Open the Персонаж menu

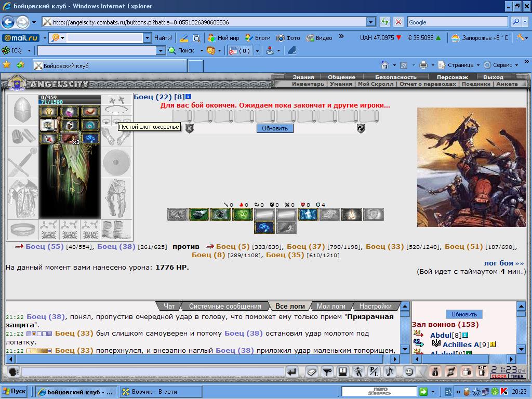click(453, 77)
